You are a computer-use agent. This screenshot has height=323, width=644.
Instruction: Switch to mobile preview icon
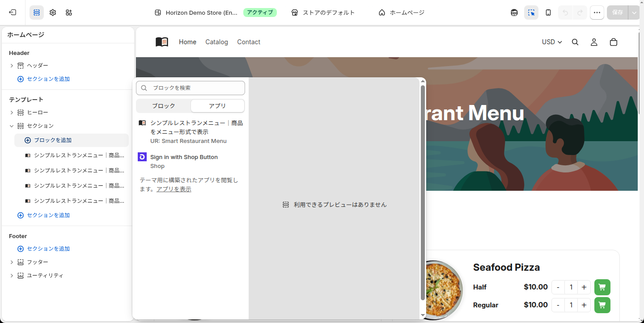click(548, 13)
